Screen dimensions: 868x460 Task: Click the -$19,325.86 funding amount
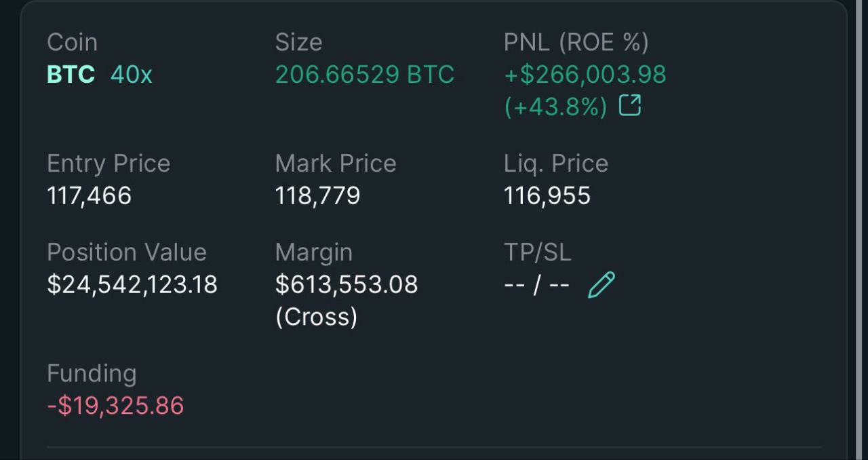115,406
